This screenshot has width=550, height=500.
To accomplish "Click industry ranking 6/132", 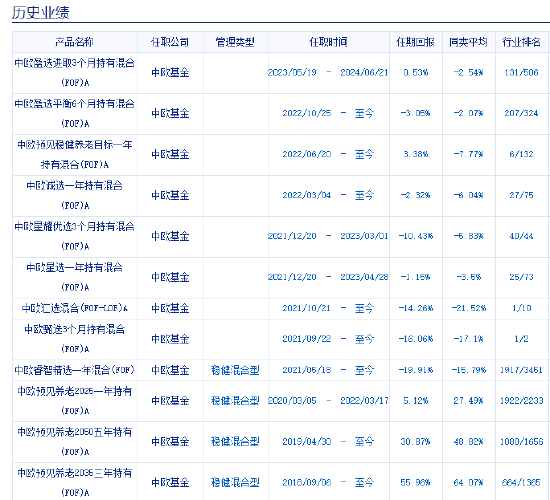I will (x=522, y=154).
